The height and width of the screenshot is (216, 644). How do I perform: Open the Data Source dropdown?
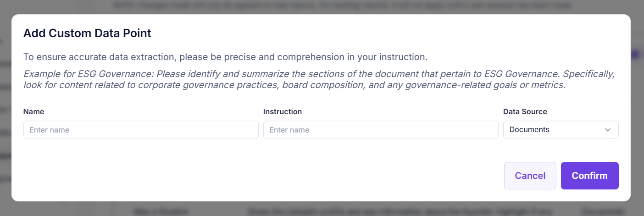pyautogui.click(x=561, y=130)
